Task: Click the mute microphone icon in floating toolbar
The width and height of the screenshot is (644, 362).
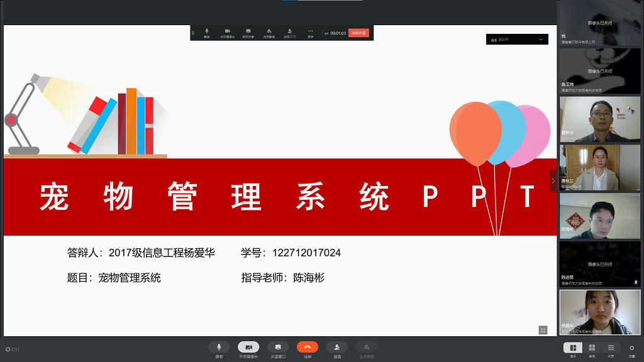Action: [x=207, y=32]
